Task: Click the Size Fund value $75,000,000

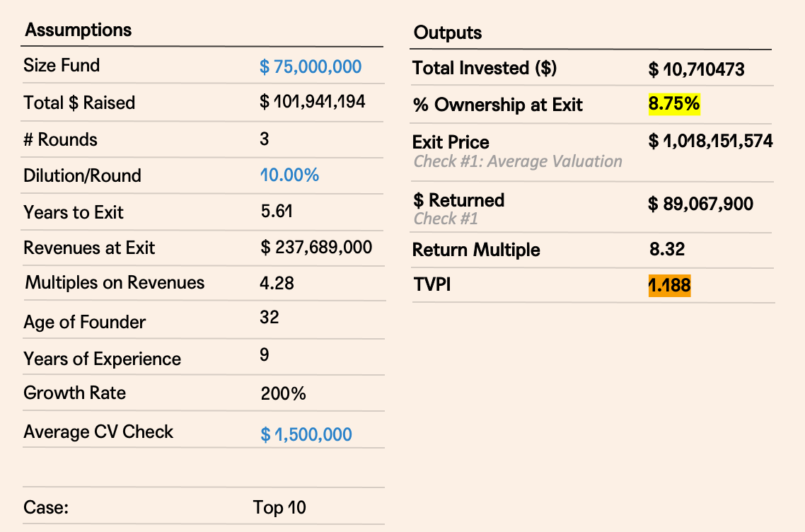Action: pos(311,67)
